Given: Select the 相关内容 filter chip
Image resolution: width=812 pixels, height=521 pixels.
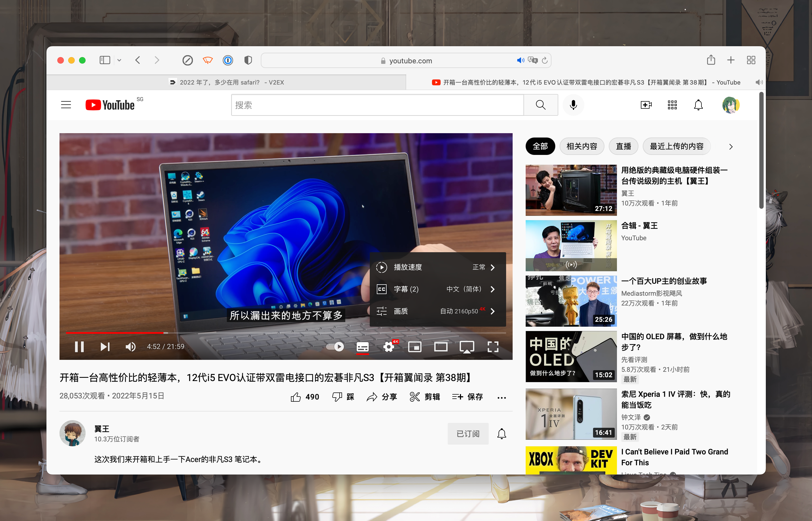Looking at the screenshot, I should point(582,146).
